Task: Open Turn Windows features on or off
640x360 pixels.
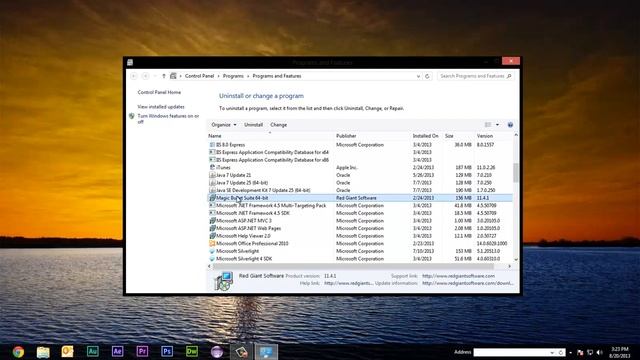Action: click(x=168, y=119)
